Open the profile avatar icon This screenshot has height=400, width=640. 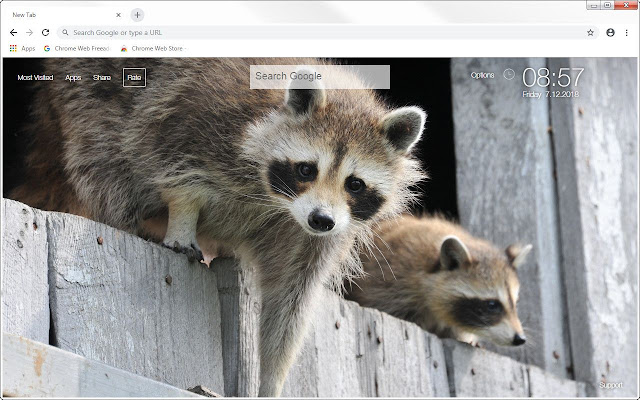click(610, 33)
